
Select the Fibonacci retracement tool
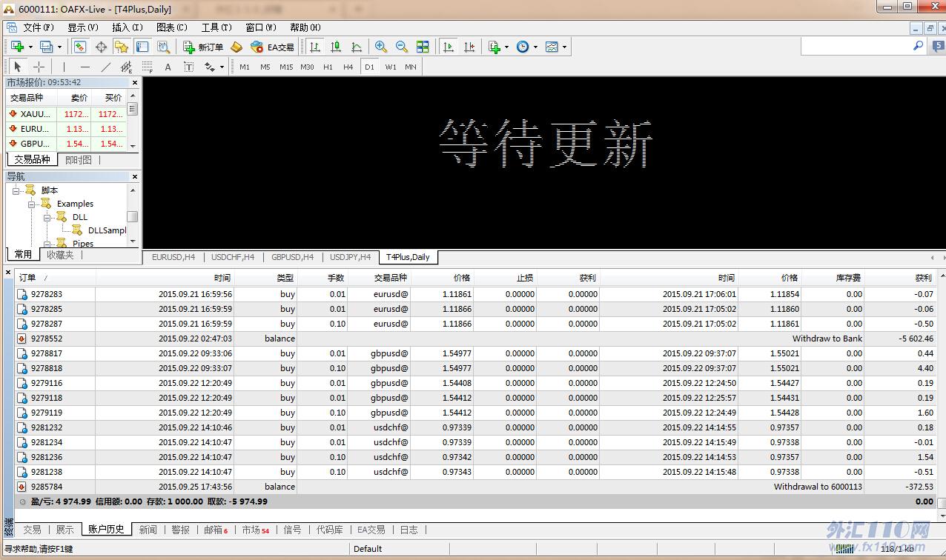click(x=147, y=67)
